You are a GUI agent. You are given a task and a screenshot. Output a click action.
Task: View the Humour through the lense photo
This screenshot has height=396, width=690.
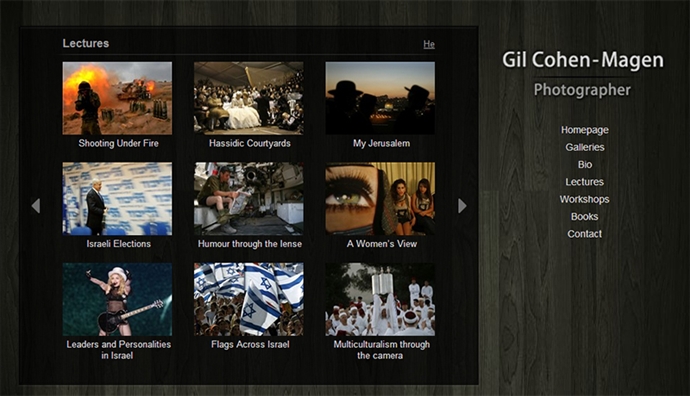pyautogui.click(x=249, y=199)
